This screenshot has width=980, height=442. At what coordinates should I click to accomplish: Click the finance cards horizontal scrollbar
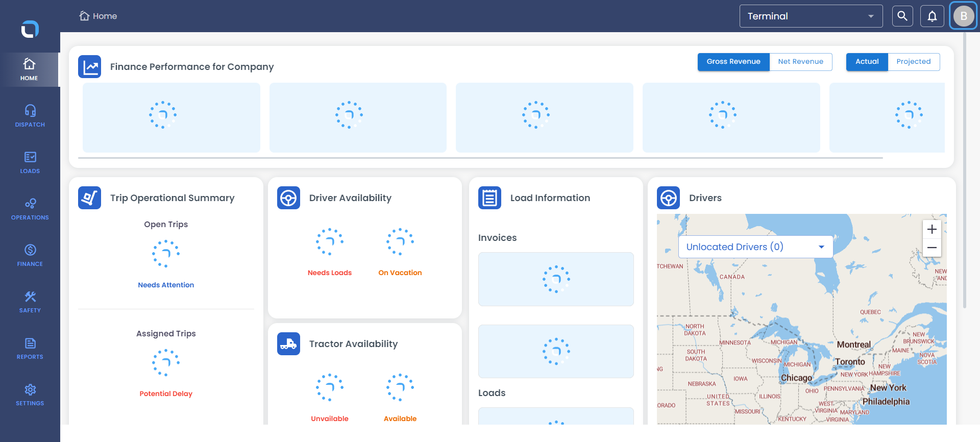[480, 158]
